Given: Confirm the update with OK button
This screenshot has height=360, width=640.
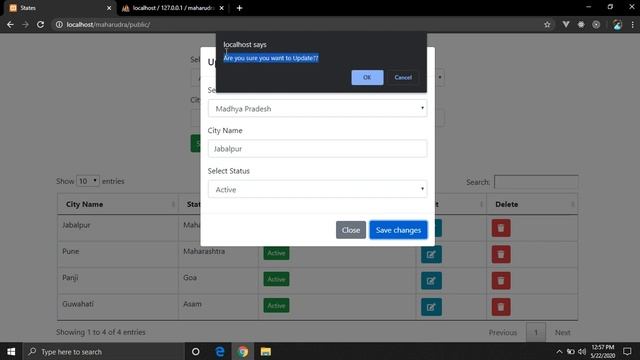Looking at the screenshot, I should tap(367, 78).
